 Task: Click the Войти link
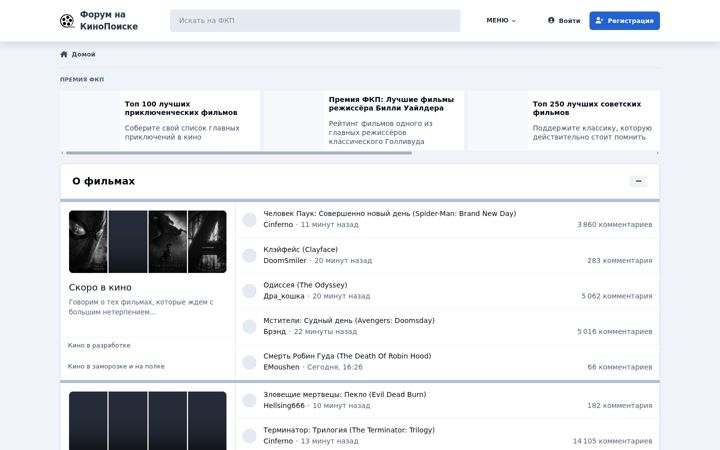coord(564,21)
